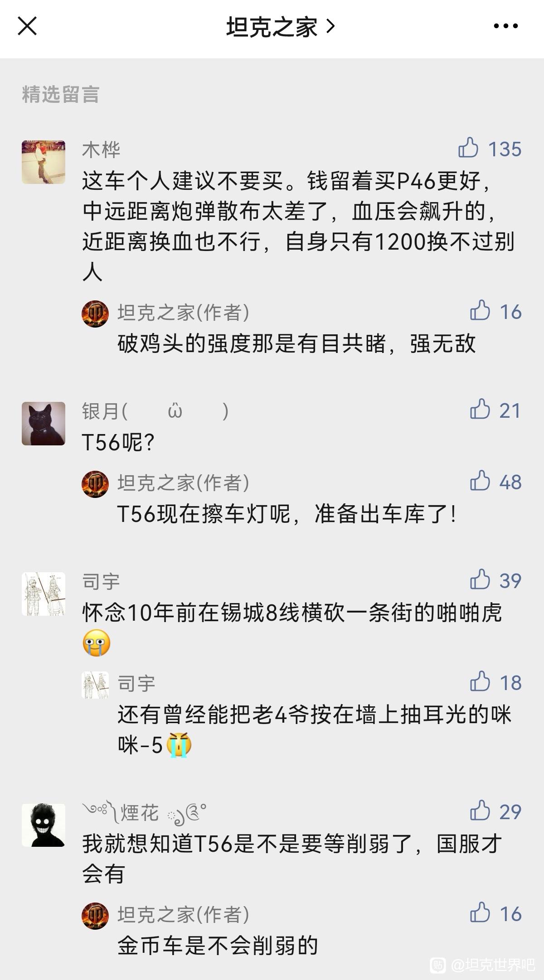Like 煙花's comment with 29 likes

pos(480,811)
